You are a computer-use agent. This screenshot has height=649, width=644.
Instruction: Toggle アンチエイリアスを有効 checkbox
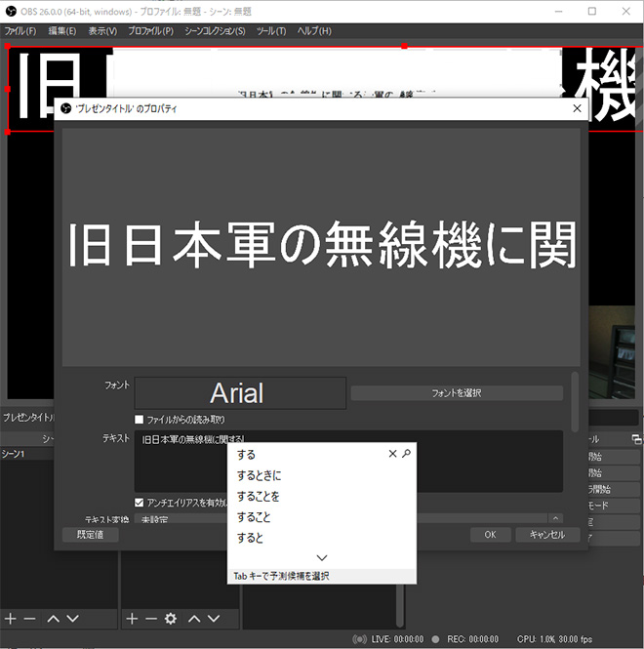point(140,503)
